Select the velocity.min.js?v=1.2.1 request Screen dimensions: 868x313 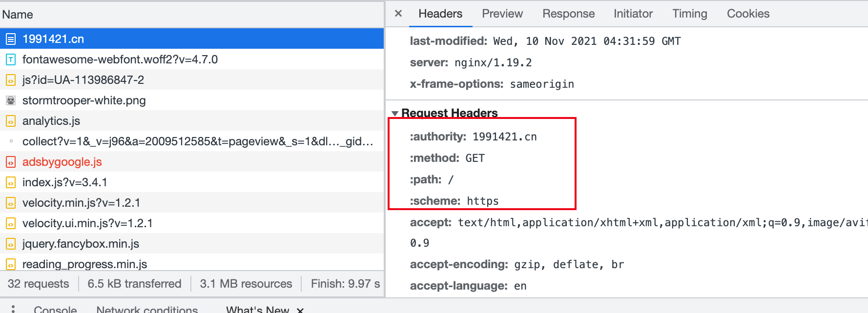point(81,203)
